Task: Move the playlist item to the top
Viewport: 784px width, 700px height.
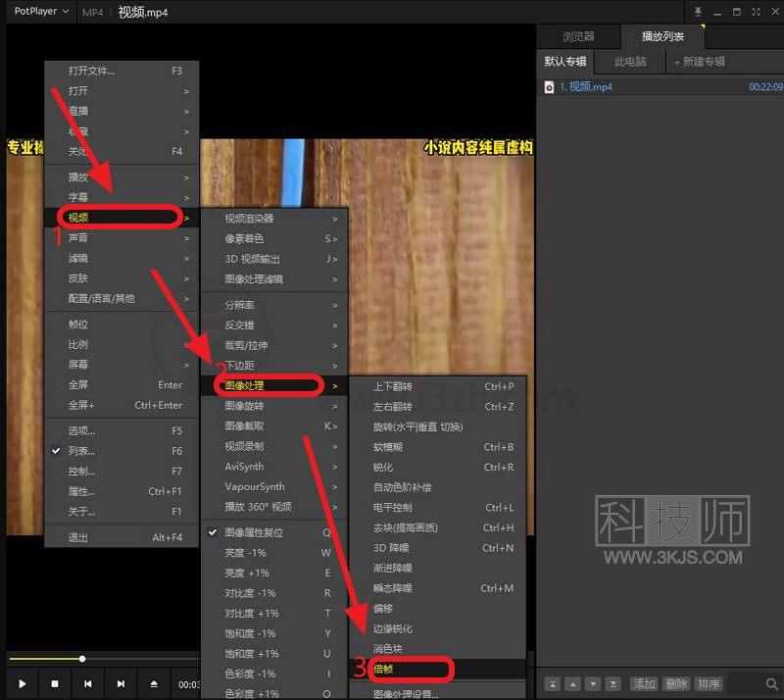Action: pos(553,683)
